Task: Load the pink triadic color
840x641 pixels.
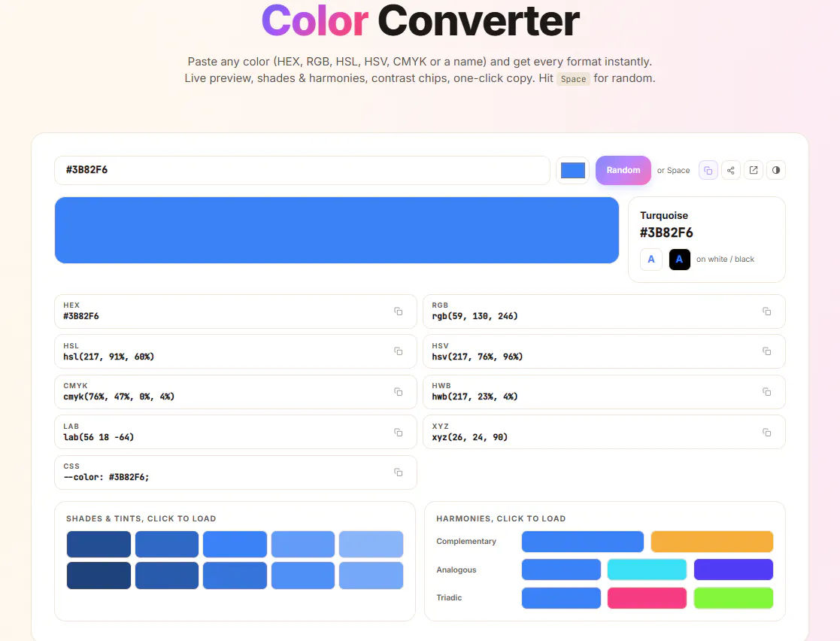Action: point(647,598)
